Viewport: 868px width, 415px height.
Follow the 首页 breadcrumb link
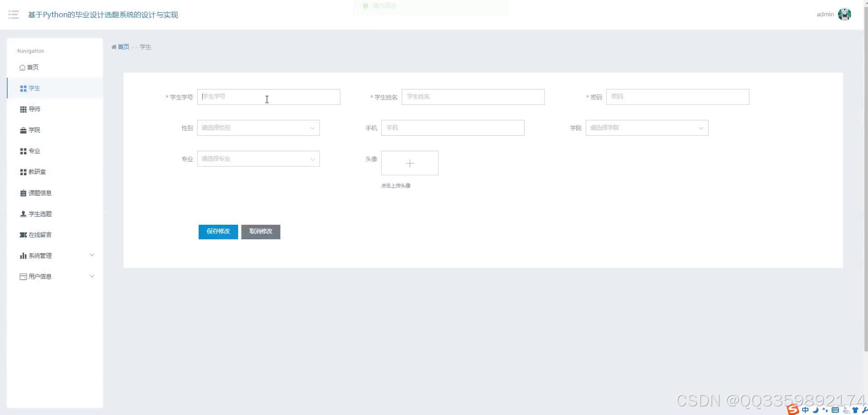click(124, 47)
